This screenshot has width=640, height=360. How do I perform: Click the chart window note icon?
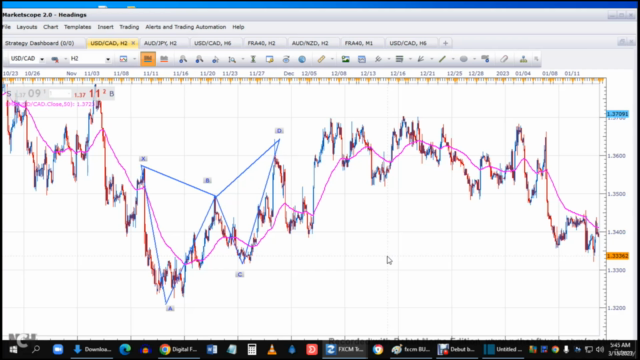269,59
